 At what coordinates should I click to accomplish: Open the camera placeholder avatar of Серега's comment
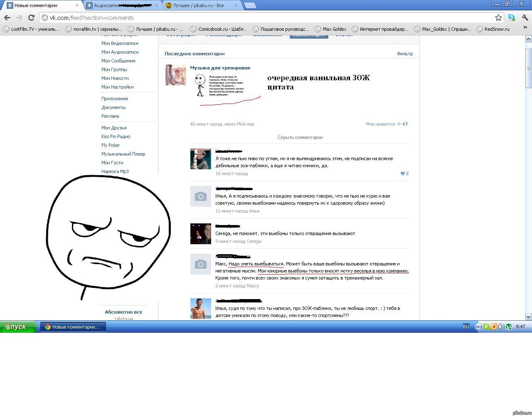point(201,196)
